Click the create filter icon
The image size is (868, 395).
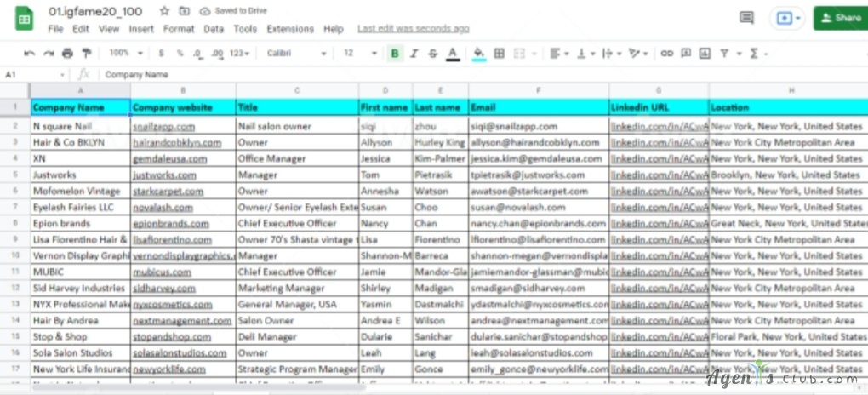pos(724,53)
